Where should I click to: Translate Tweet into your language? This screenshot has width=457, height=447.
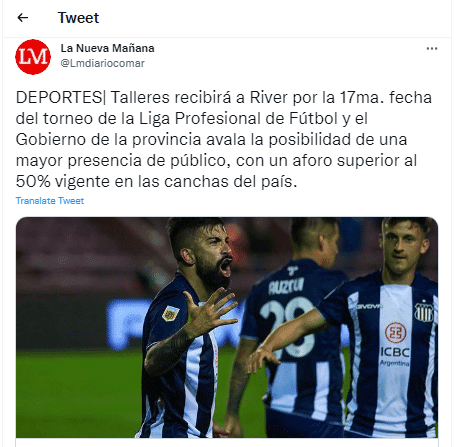[50, 201]
